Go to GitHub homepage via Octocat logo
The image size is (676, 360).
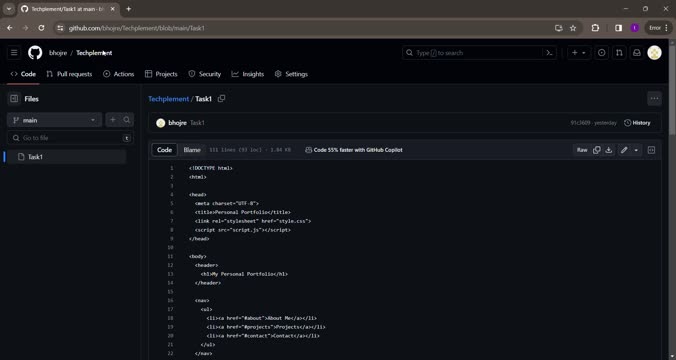(35, 53)
